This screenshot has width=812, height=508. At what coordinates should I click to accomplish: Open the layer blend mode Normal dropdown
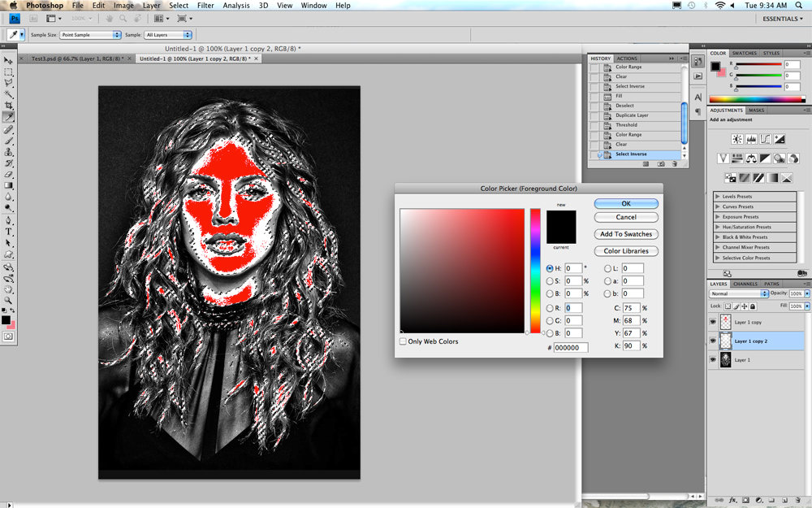[x=738, y=293]
